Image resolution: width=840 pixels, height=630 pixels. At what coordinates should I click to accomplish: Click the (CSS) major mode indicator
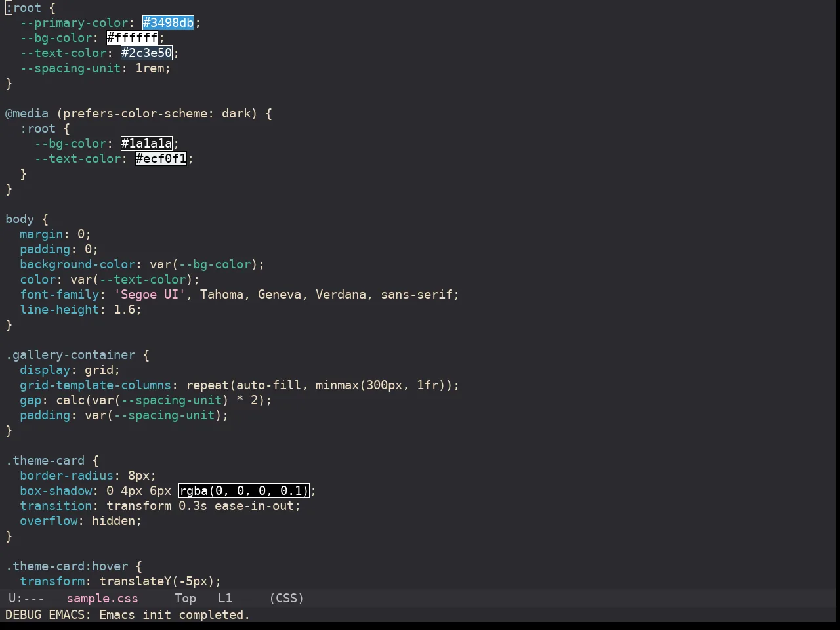click(287, 598)
